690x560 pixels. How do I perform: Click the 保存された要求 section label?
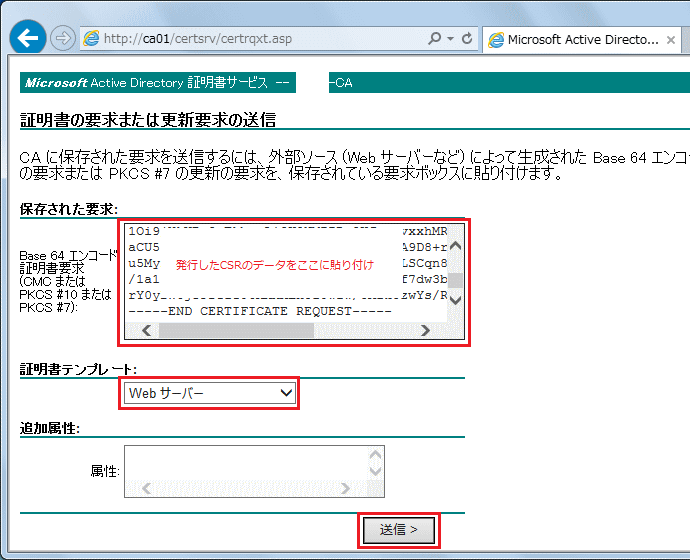coord(69,209)
